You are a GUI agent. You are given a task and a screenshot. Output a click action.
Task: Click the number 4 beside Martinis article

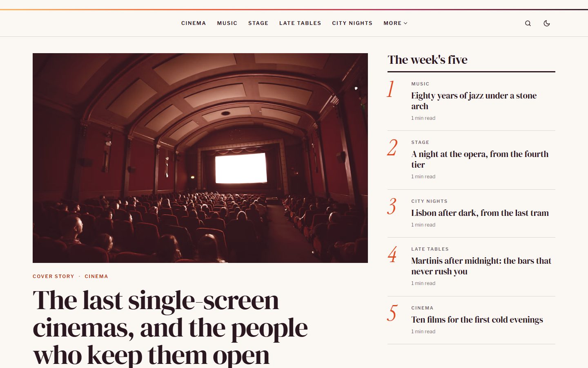point(392,254)
